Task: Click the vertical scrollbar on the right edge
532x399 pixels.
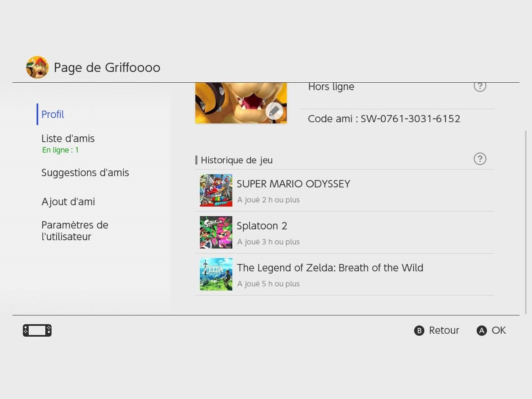Action: click(x=526, y=222)
